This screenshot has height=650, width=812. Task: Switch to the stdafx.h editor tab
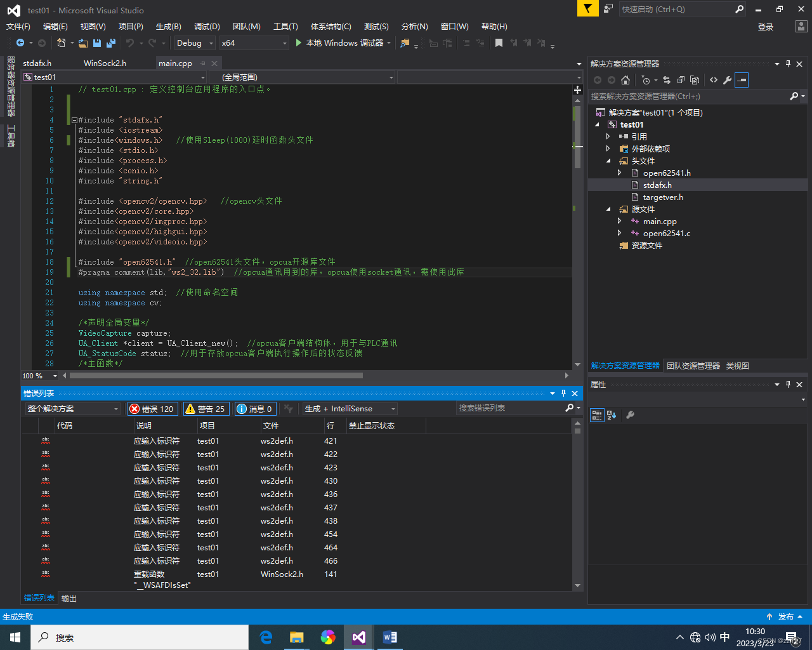(37, 63)
